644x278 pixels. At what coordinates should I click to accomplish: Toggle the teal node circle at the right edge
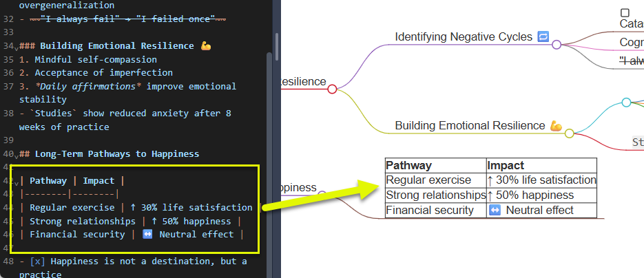click(626, 103)
